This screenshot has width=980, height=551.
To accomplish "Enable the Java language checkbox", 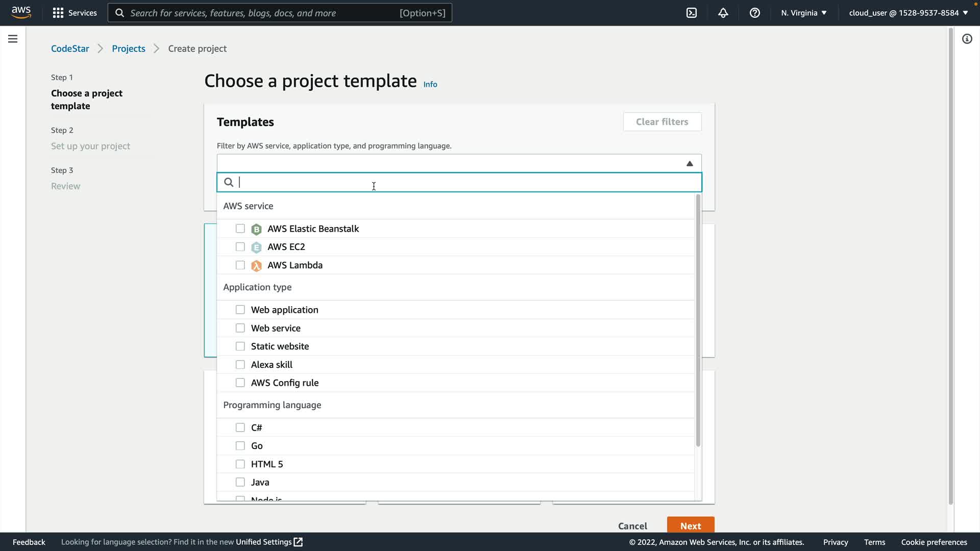I will point(240,482).
